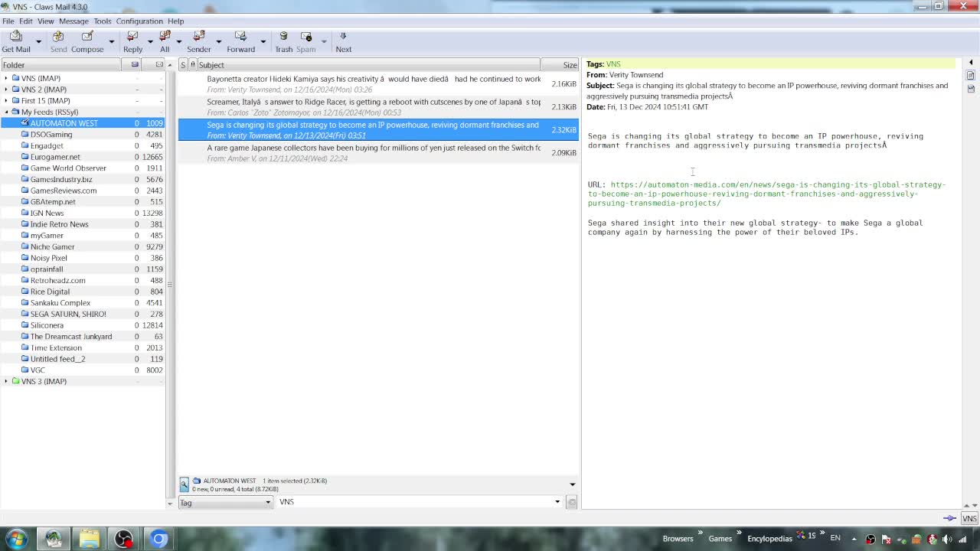This screenshot has width=980, height=551.
Task: Click the Send toolbar icon
Action: tap(58, 37)
